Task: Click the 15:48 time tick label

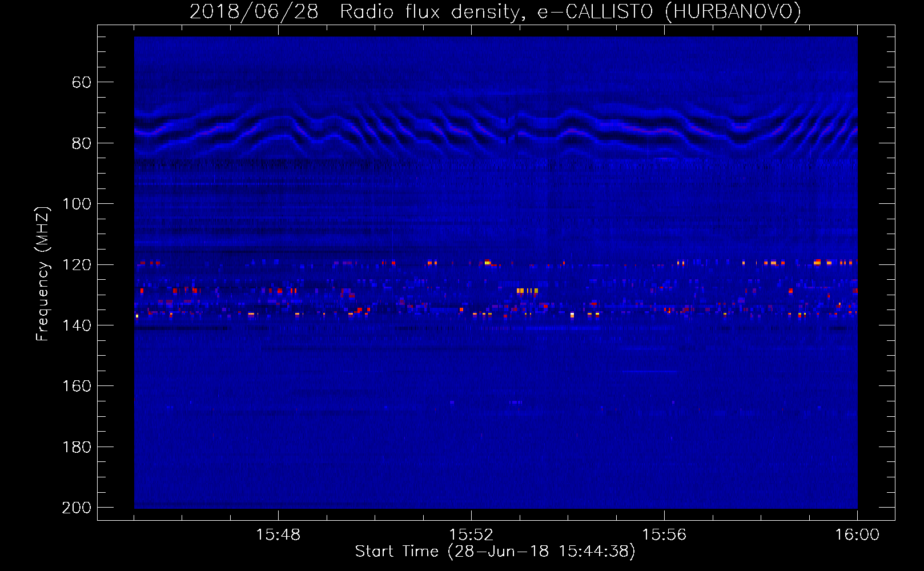Action: [x=278, y=535]
